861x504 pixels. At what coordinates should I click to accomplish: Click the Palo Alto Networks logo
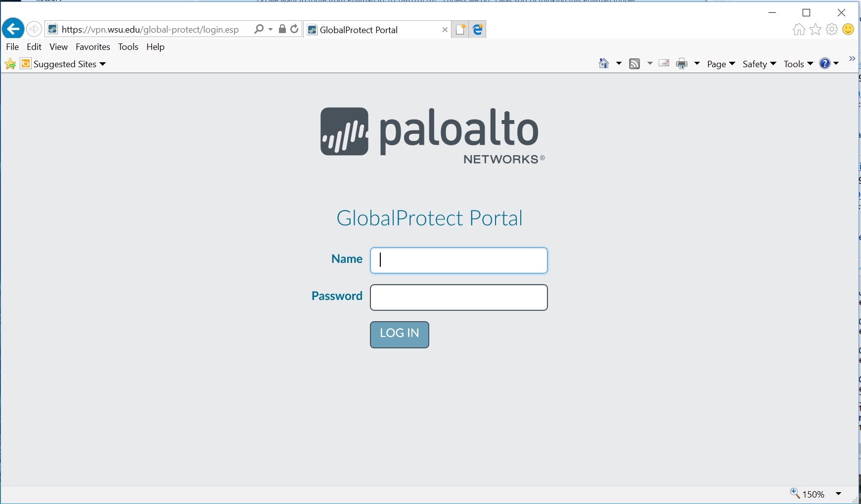432,136
